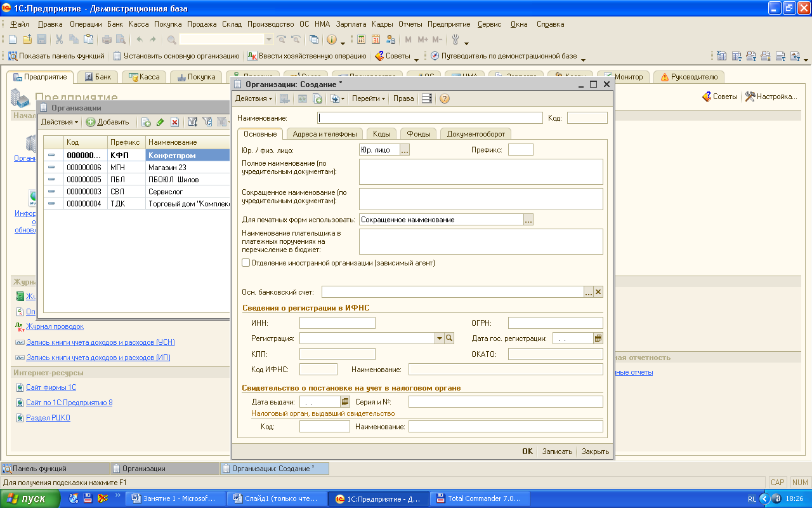Click the Open file folder icon

pos(27,39)
